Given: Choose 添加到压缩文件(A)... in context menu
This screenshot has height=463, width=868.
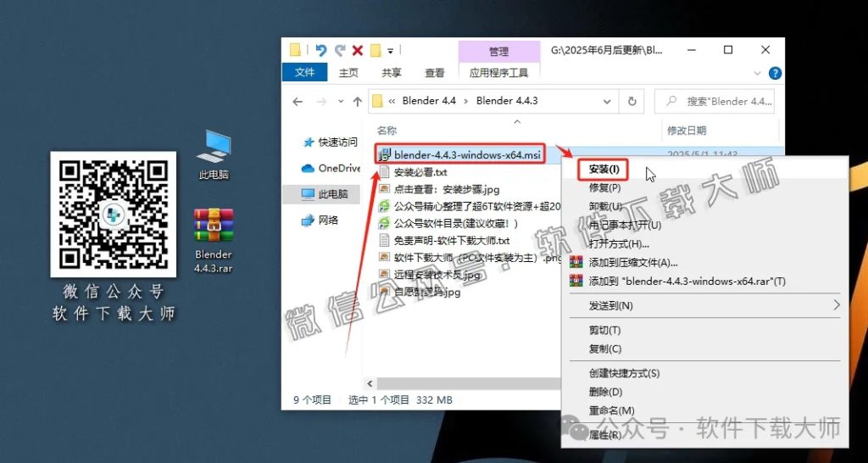Looking at the screenshot, I should (633, 263).
